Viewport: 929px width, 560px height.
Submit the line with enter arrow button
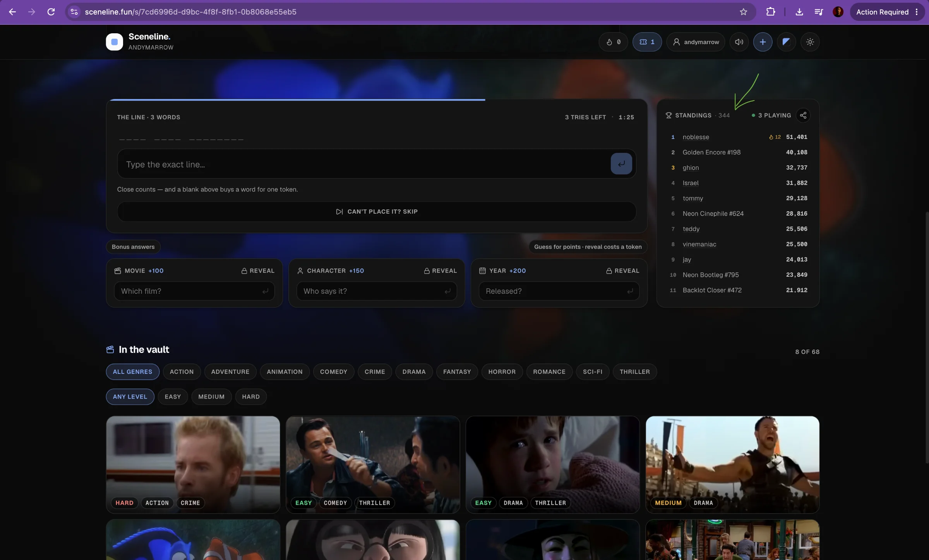pos(621,164)
